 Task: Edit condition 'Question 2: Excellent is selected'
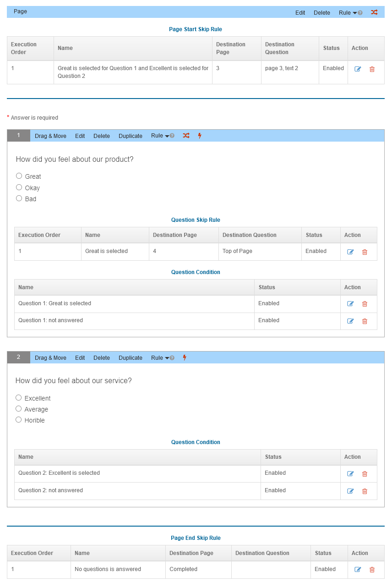point(350,474)
